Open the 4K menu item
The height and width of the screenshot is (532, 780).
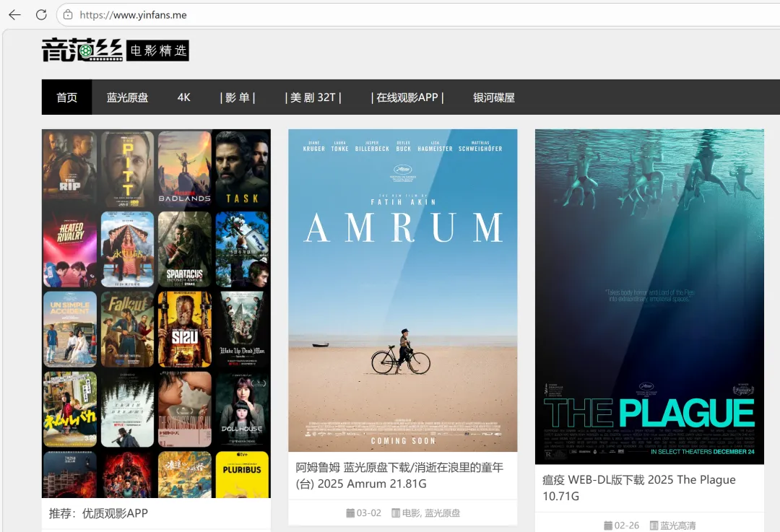[x=183, y=97]
